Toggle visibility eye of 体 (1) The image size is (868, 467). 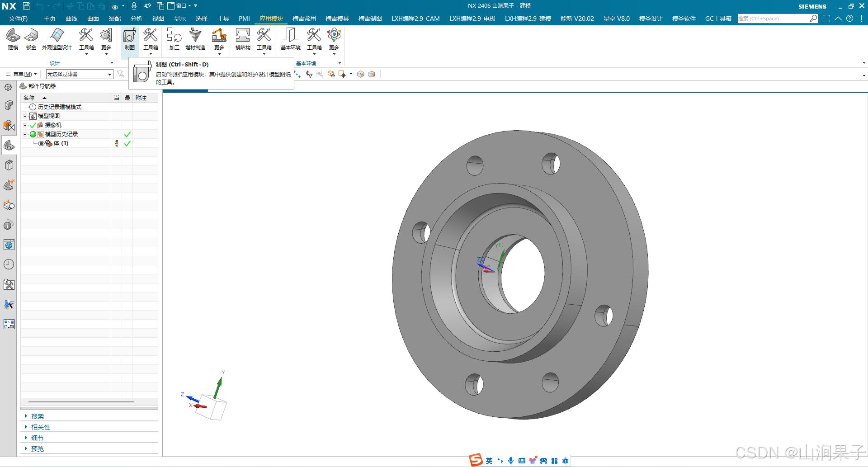(41, 143)
